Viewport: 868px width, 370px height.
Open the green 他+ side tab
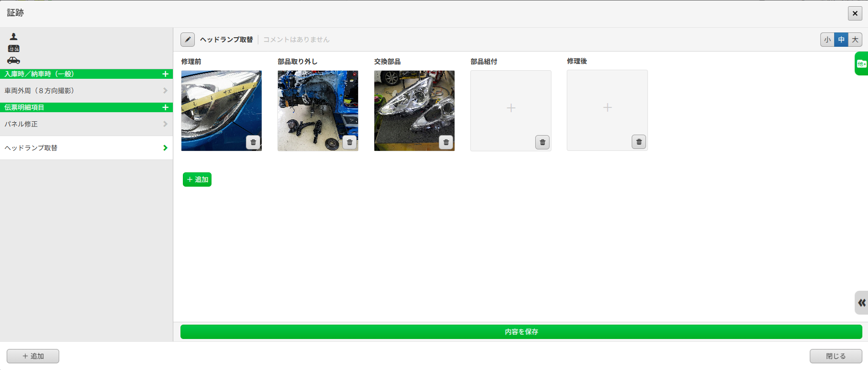click(861, 63)
